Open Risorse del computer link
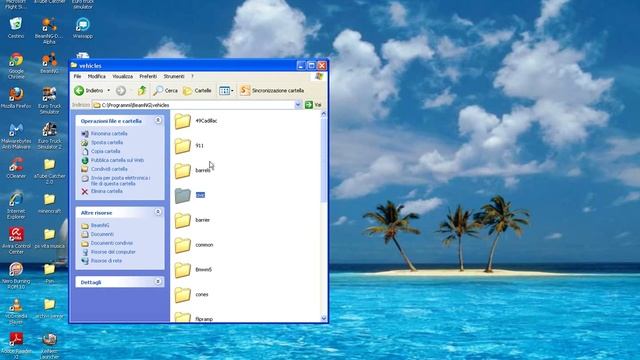Screen dimensions: 640x360 click(x=113, y=252)
